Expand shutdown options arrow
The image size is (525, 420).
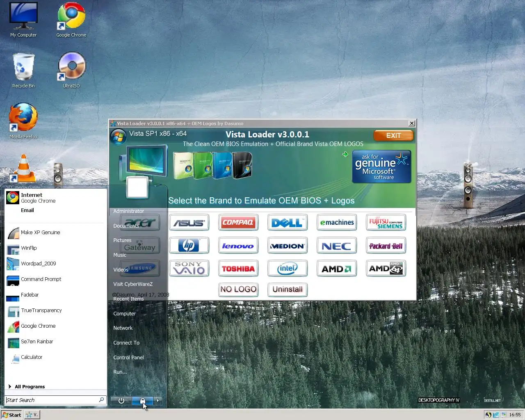click(157, 401)
